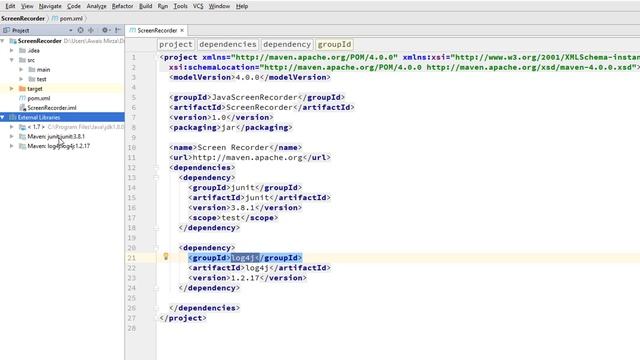
Task: Collapse External Libraries node
Action: point(2,117)
